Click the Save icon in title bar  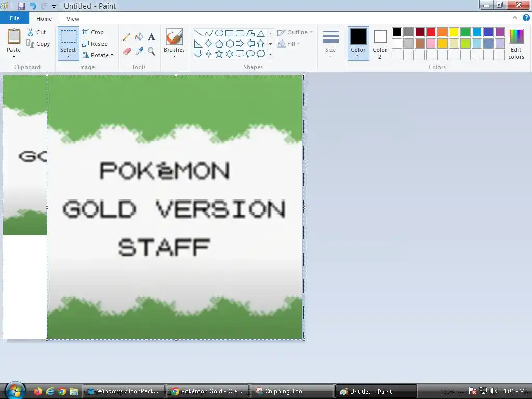coord(21,6)
